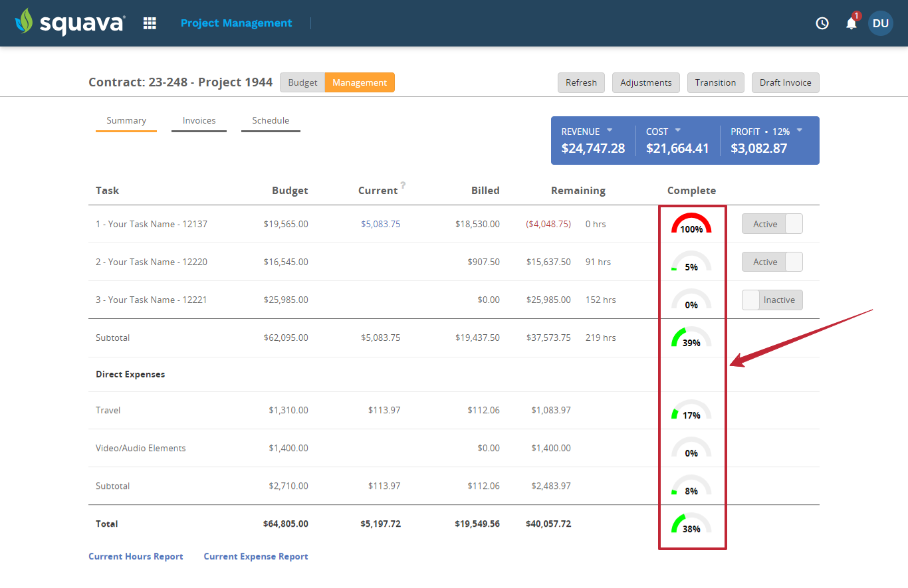Click the question mark beside the Current column

point(403,186)
